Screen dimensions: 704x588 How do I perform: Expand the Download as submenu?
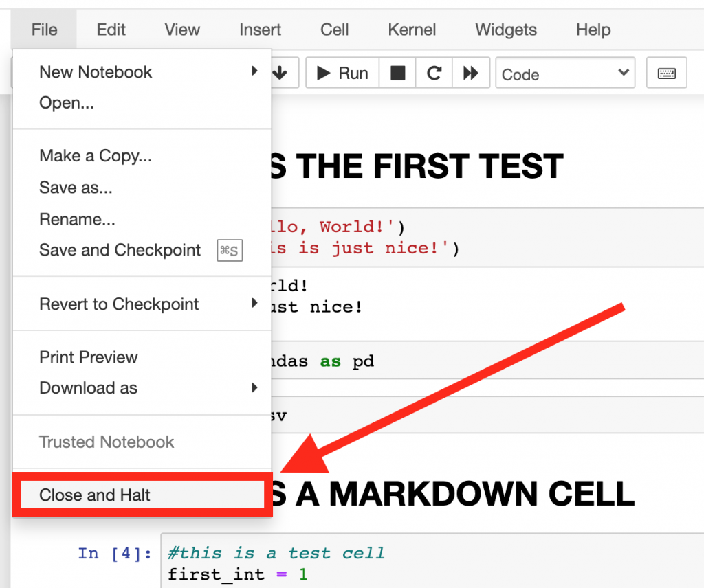(88, 388)
